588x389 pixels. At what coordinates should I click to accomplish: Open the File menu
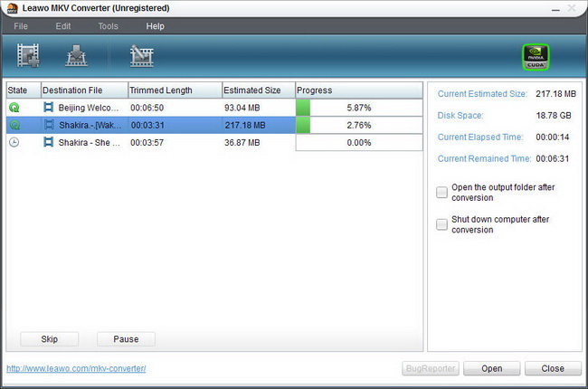click(21, 26)
